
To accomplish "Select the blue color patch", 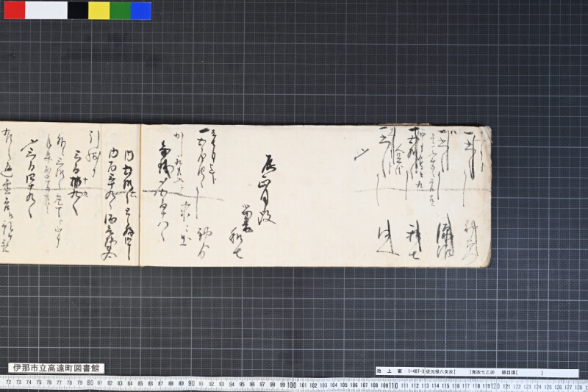I will coord(141,10).
